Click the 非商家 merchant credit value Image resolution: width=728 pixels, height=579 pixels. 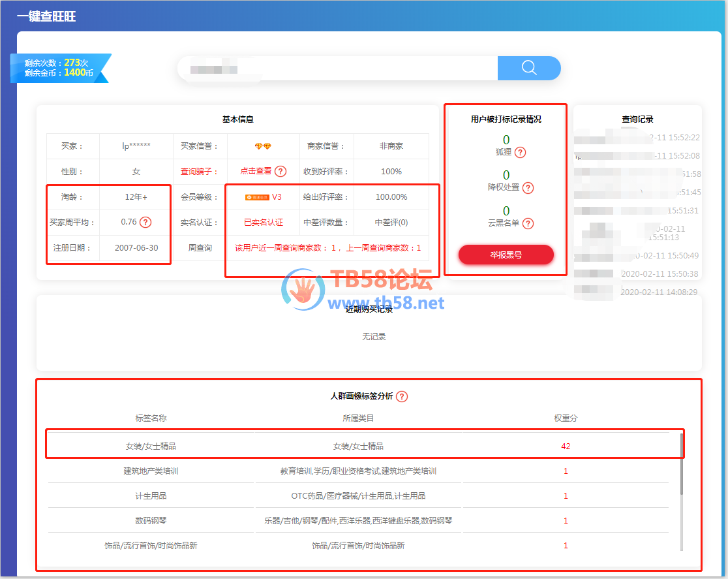(391, 146)
